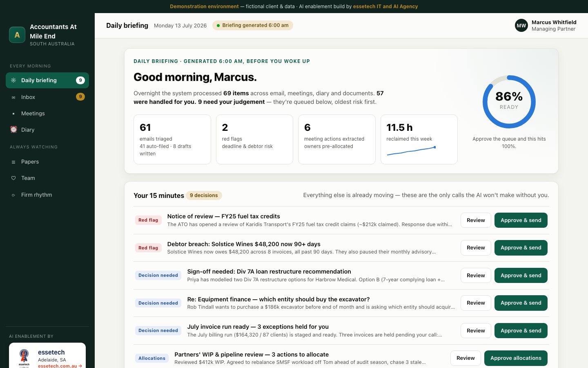
Task: Click title 'Debtor breach: Solstice Wines $48,200 now 90+ days'
Action: click(244, 244)
